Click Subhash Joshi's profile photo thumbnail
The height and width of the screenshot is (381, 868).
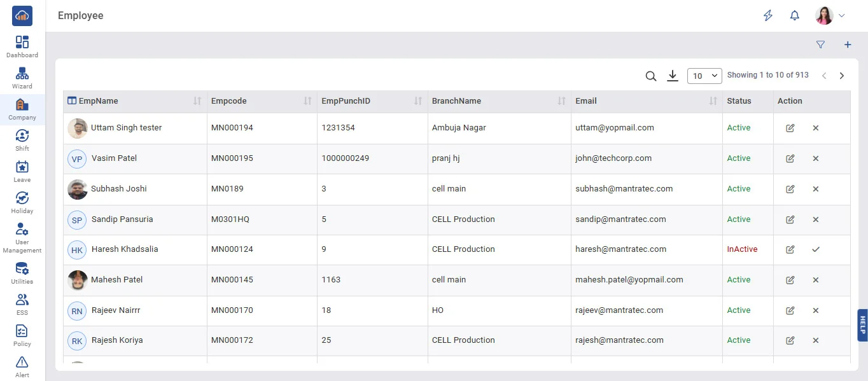(x=78, y=189)
